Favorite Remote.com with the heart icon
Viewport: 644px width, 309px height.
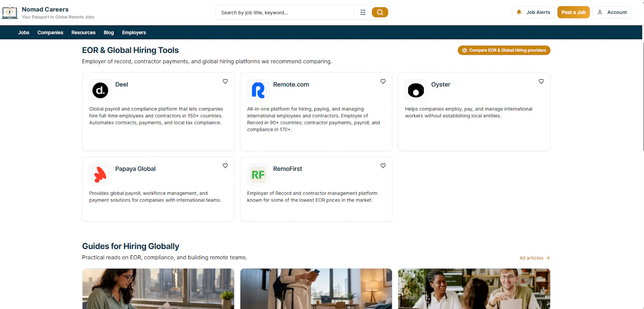pos(383,81)
